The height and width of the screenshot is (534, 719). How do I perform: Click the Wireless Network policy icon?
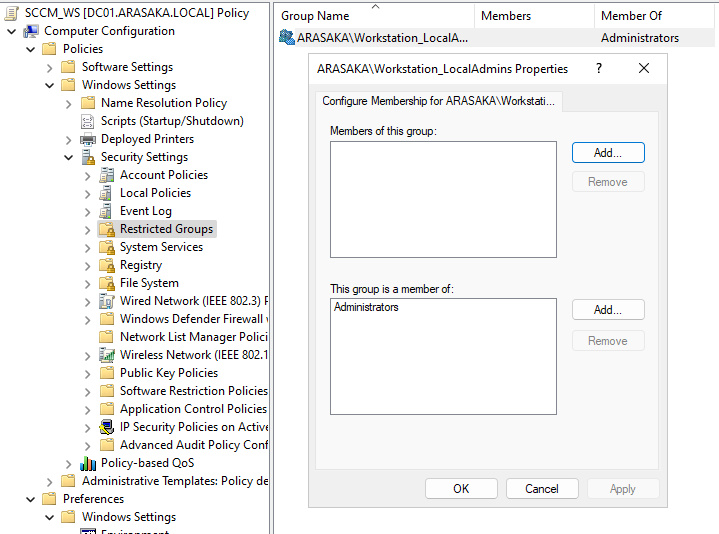click(107, 355)
